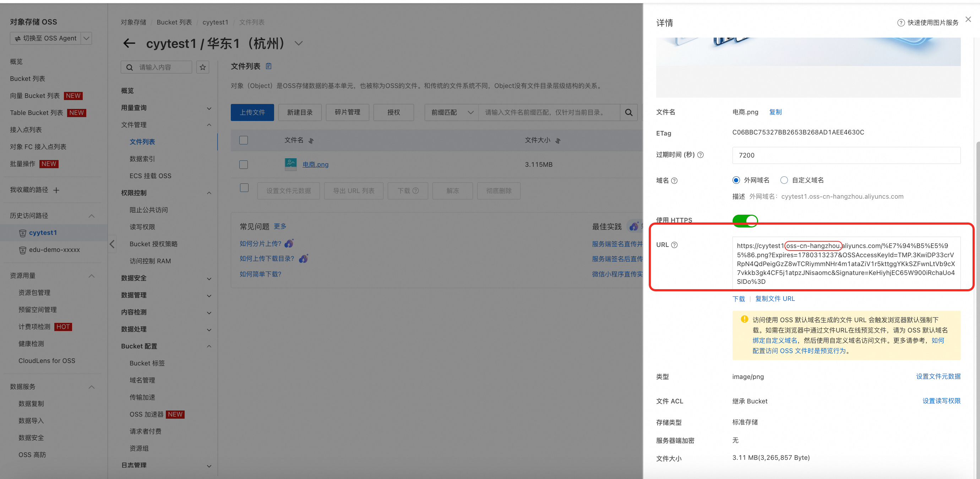Tick the checkbox for 电商.png row
Screen dimensions: 980x479
click(244, 165)
